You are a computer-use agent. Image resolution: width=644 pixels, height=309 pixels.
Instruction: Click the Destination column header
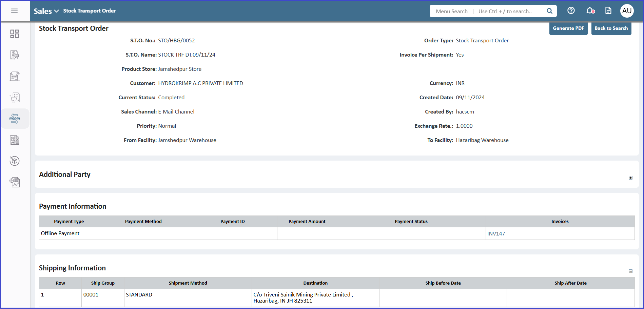click(315, 283)
